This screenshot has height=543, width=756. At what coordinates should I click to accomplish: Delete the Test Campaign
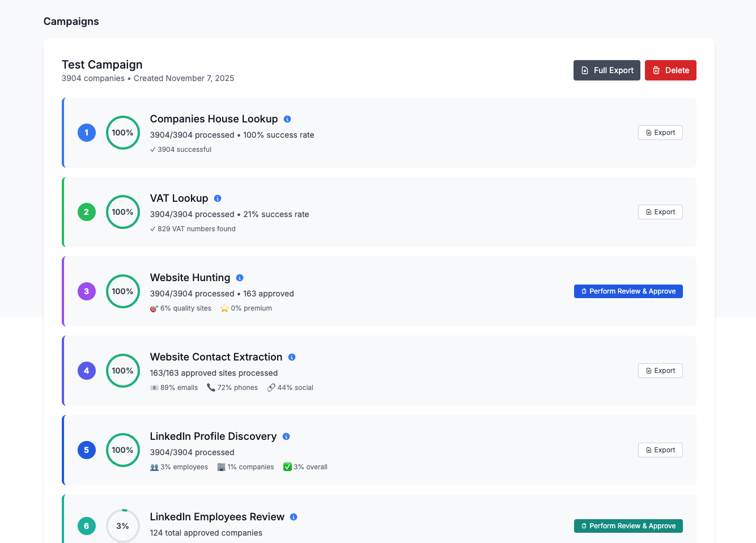(670, 70)
